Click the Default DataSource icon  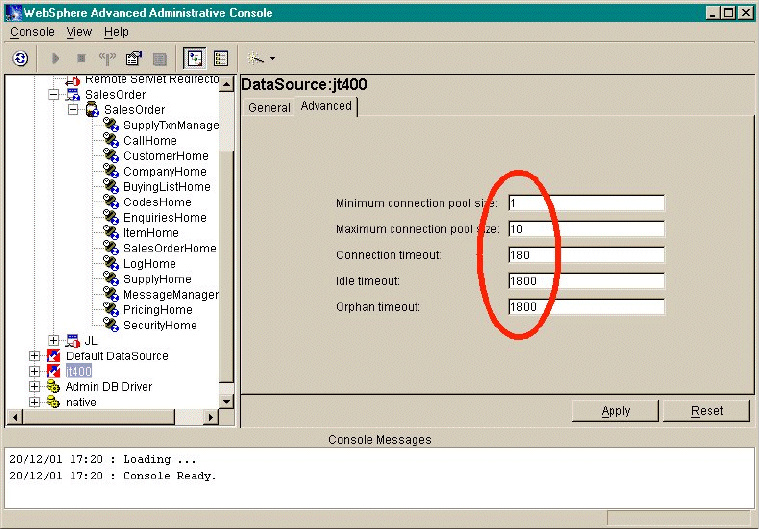(x=54, y=356)
